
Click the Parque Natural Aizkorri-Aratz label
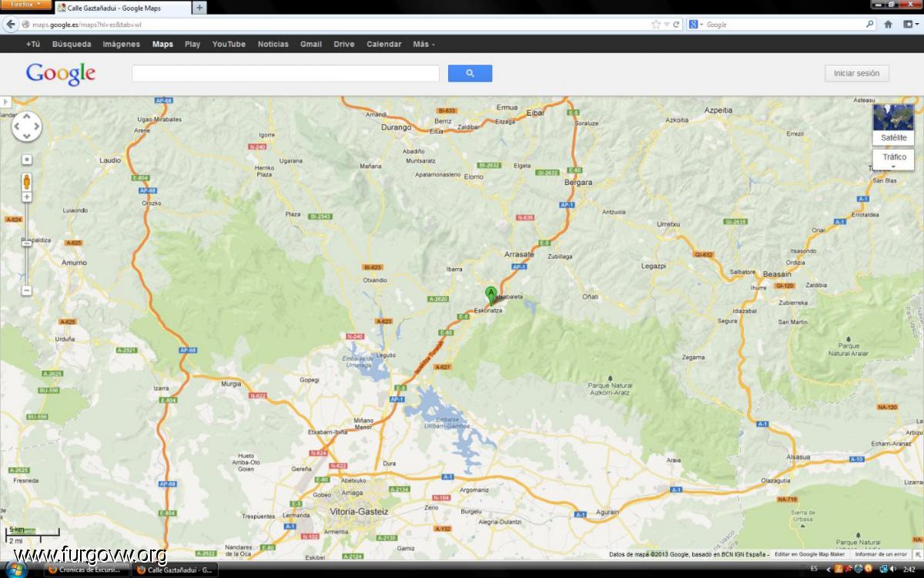(609, 388)
